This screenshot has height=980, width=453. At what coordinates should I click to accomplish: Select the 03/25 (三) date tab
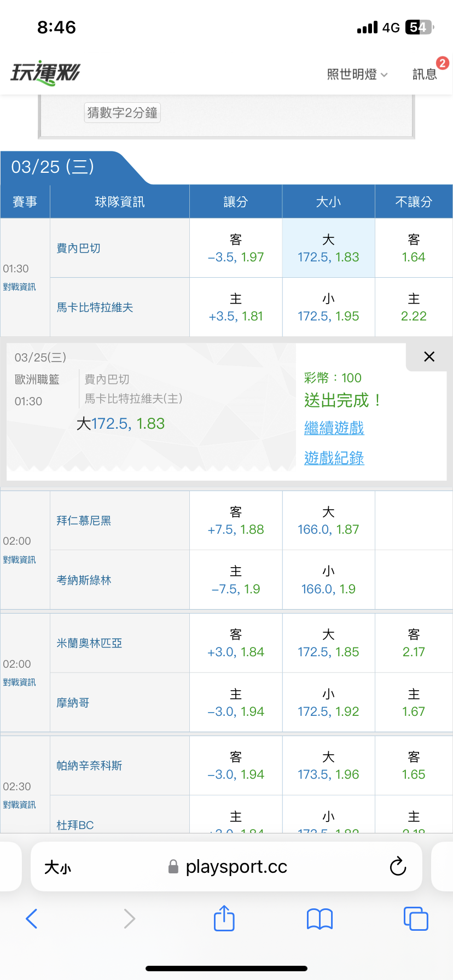click(54, 167)
